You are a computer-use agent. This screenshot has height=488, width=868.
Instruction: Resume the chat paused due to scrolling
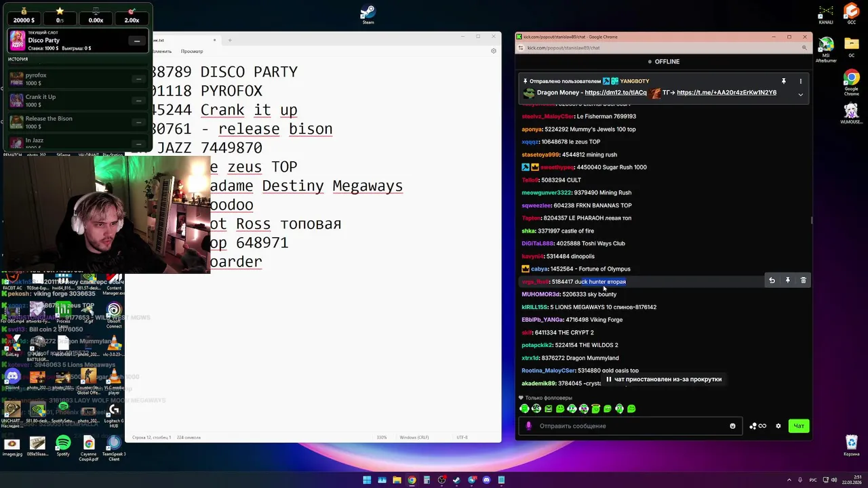point(663,380)
